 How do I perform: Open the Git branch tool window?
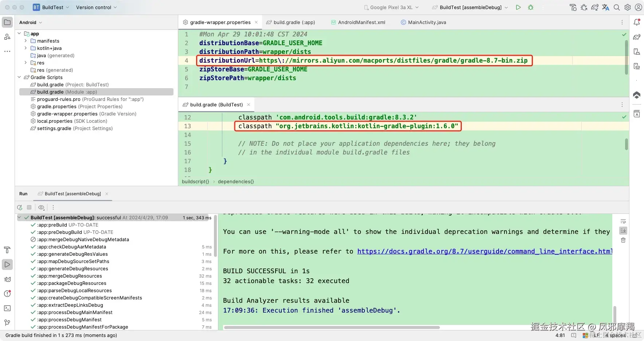(7, 323)
